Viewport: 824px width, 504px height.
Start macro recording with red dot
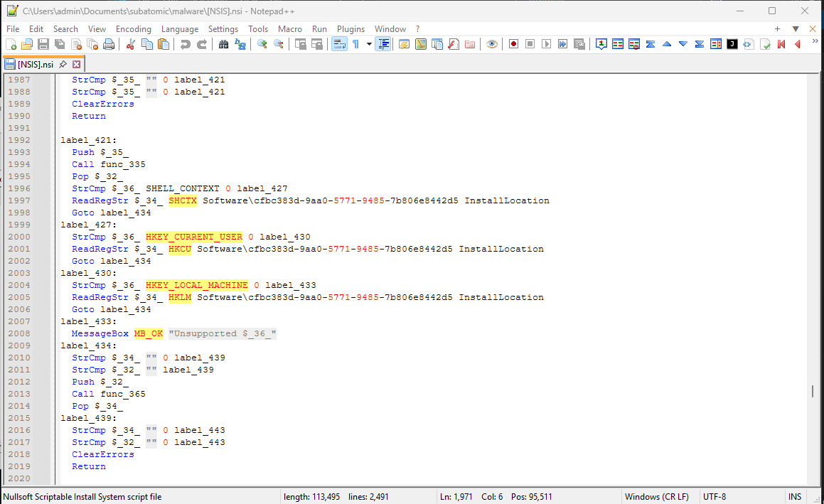click(x=513, y=44)
